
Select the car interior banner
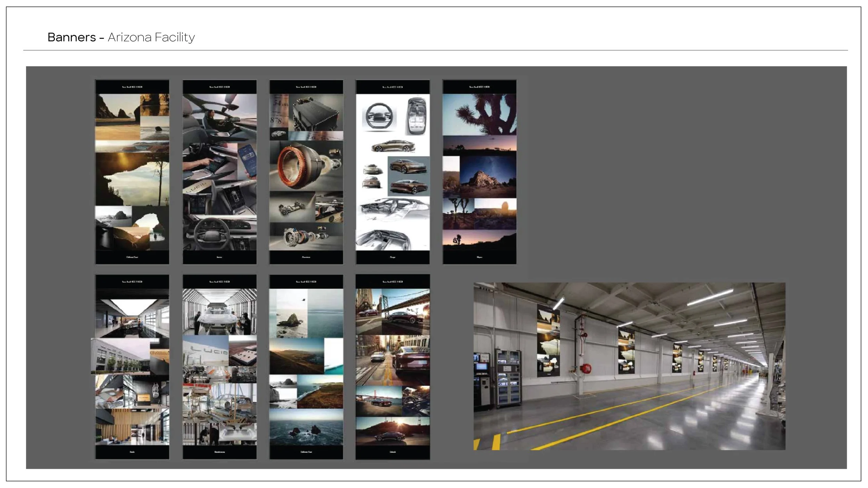tap(220, 172)
